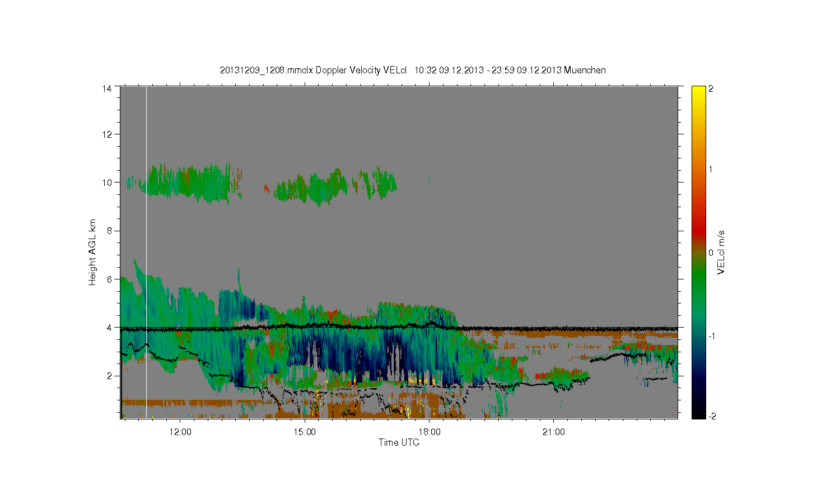Screen dimensions: 840x504
Task: Click the black horizontal line at 4 km
Action: tap(399, 328)
